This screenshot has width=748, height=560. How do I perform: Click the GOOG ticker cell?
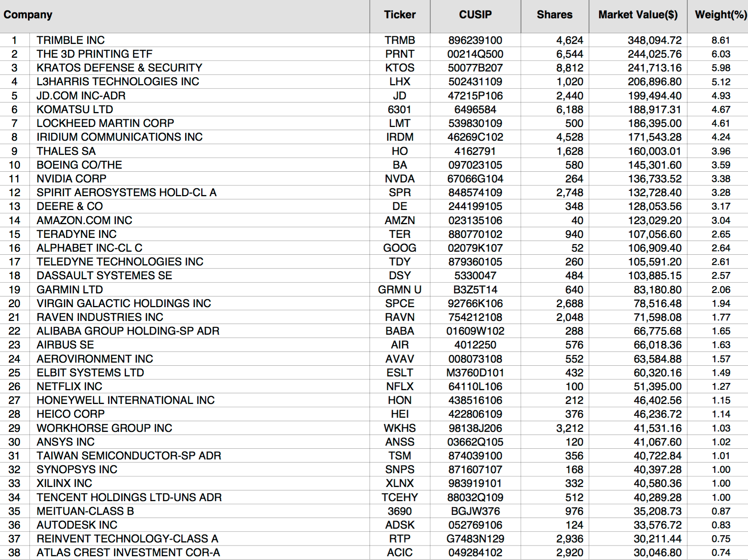pos(400,248)
